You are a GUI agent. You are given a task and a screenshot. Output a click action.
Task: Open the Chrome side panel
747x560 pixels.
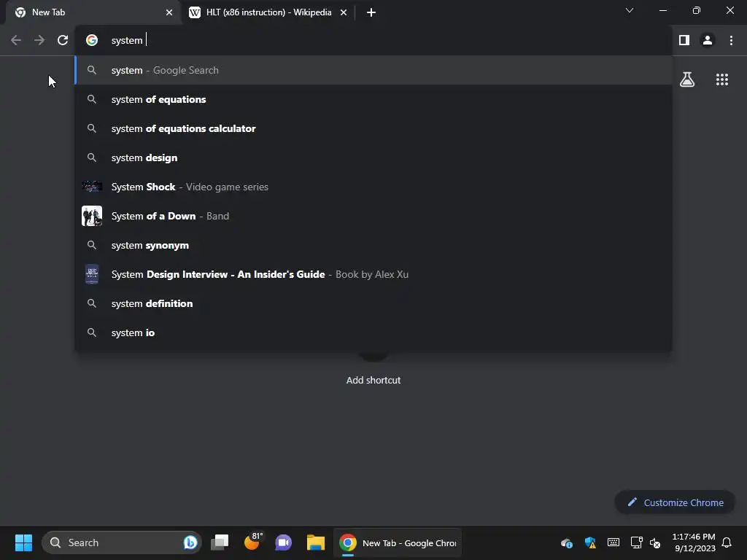pos(684,41)
